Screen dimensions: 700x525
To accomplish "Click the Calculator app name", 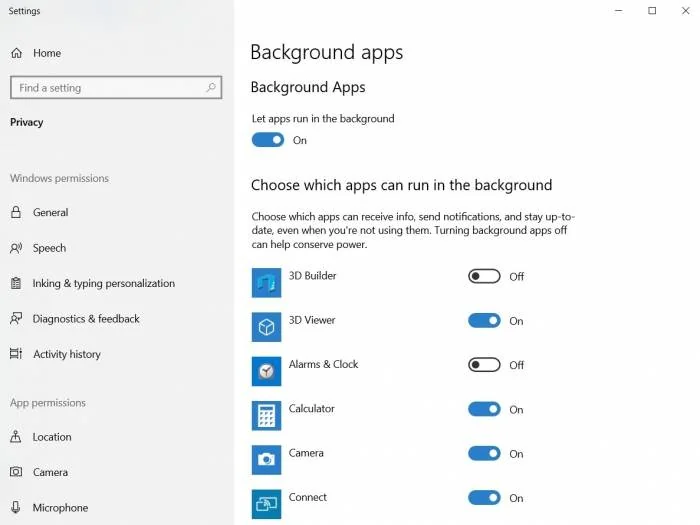I will pyautogui.click(x=311, y=408).
